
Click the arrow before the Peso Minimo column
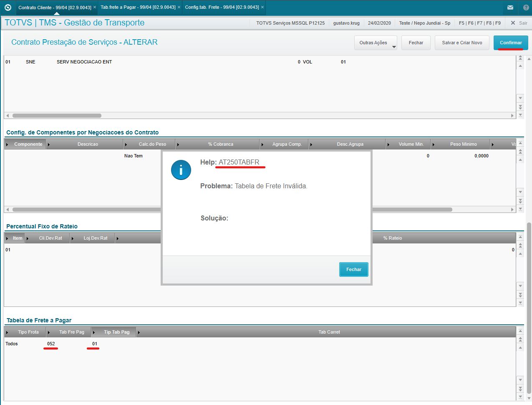point(434,144)
